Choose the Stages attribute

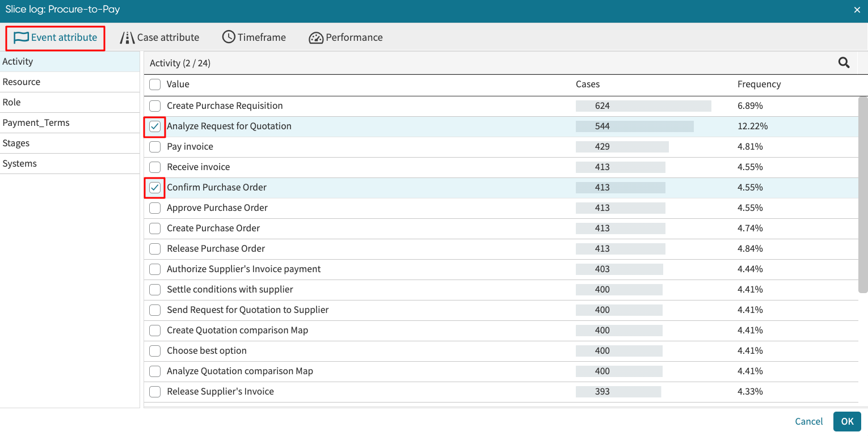[x=16, y=143]
